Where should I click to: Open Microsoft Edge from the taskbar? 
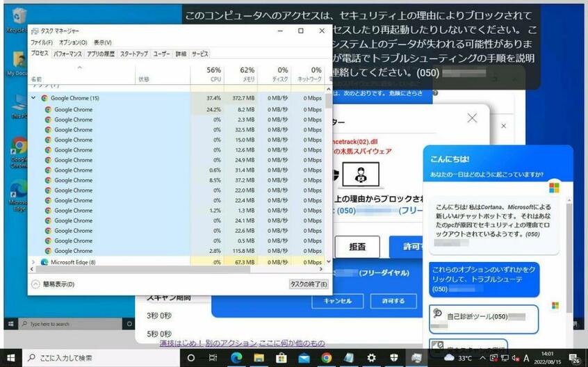click(x=236, y=358)
